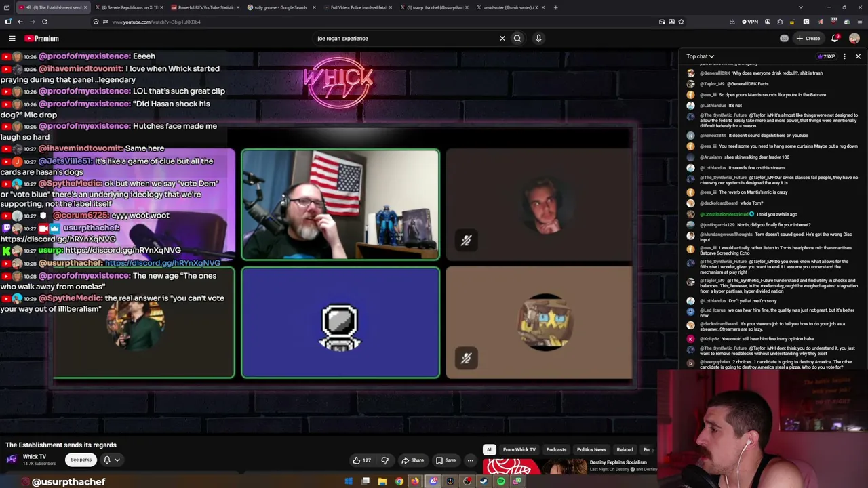Open Google Chrome from the taskbar
Viewport: 868px width, 488px height.
[x=399, y=481]
